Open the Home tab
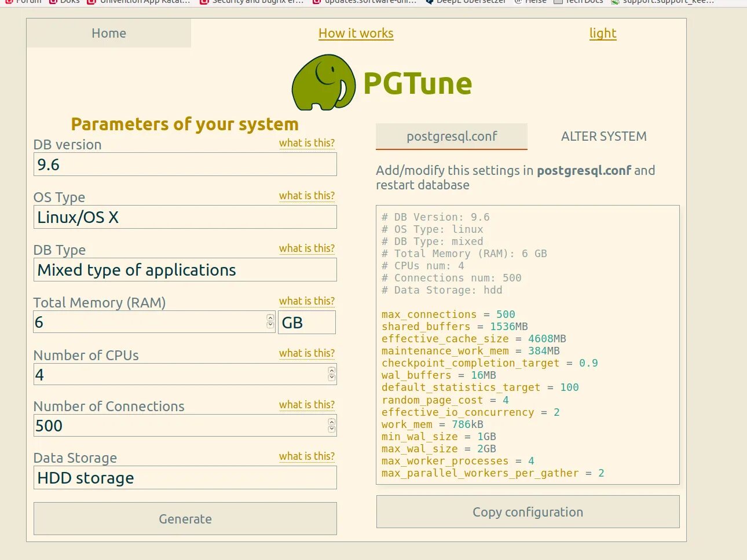Viewport: 747px width, 560px height. point(109,33)
